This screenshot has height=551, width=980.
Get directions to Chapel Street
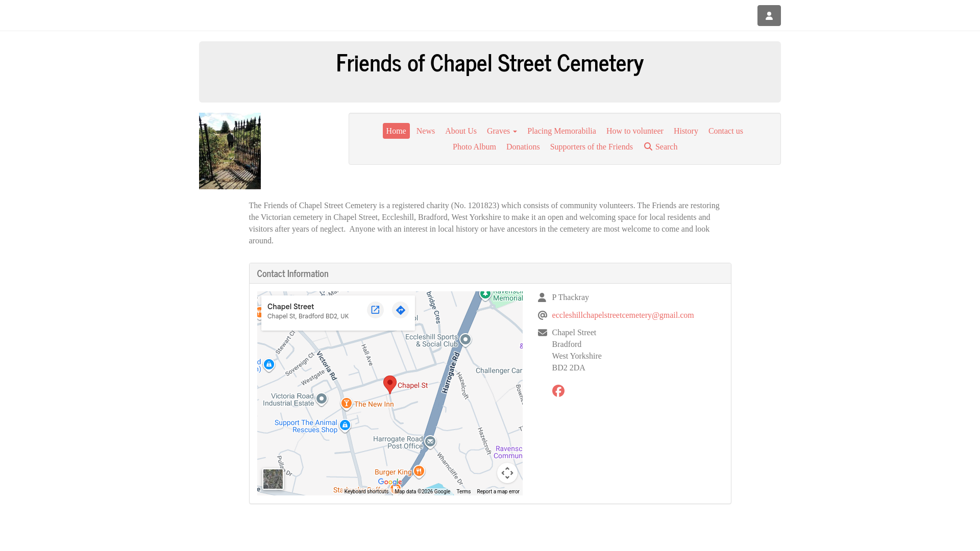click(400, 310)
